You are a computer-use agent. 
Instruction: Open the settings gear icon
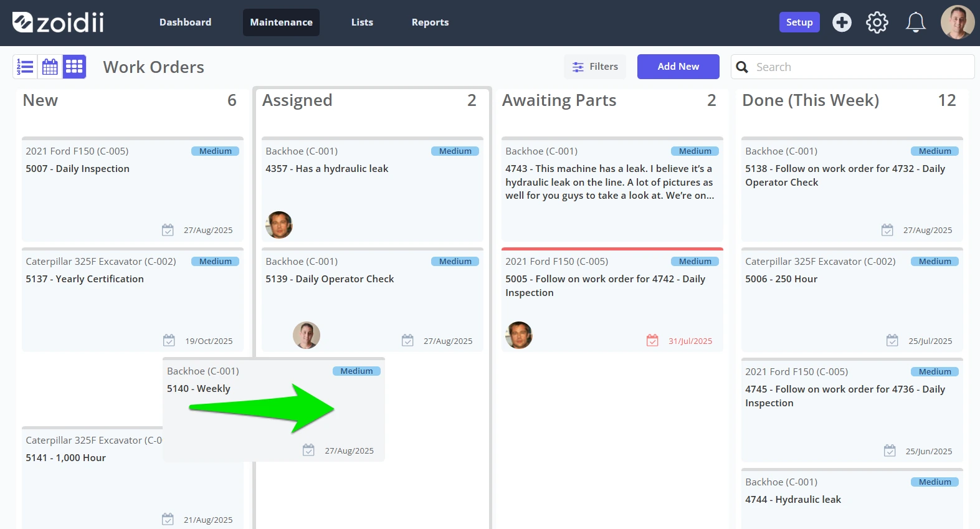(877, 22)
